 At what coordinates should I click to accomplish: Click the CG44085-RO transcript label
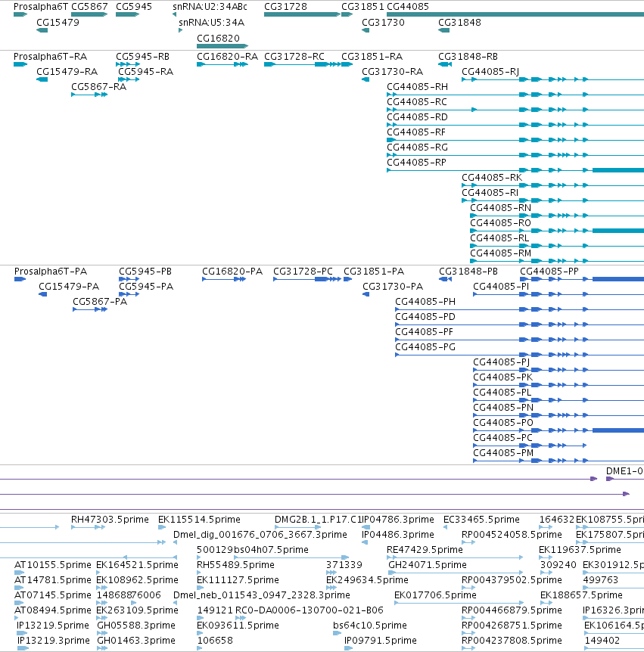click(500, 223)
